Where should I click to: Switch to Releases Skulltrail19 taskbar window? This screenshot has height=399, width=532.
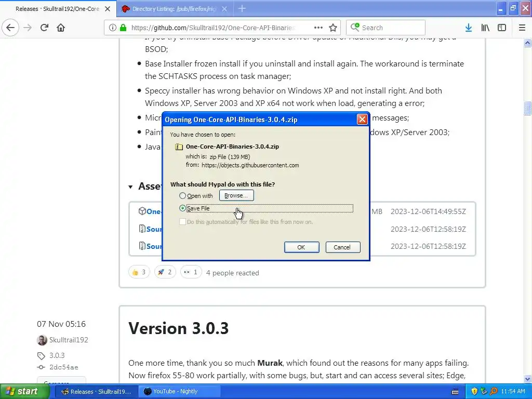[96, 391]
